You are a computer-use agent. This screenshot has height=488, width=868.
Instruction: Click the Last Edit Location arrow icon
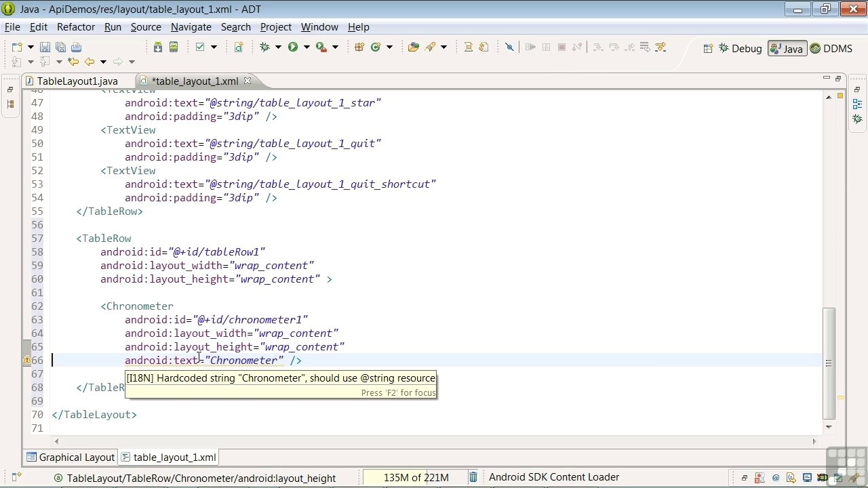[x=73, y=62]
